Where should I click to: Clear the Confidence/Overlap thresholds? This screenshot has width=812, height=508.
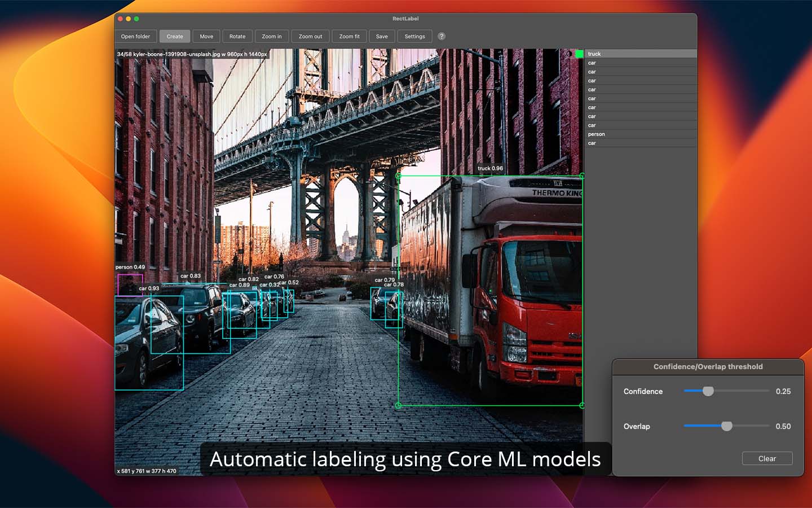[767, 458]
